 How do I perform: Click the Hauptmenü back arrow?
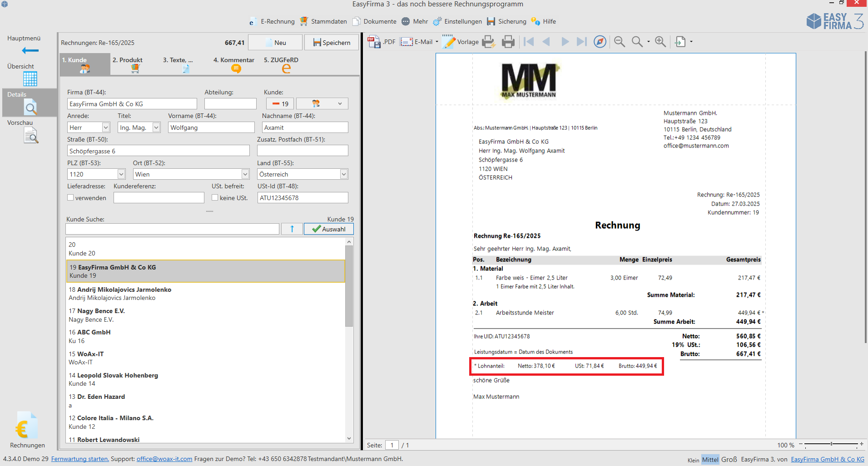[30, 50]
